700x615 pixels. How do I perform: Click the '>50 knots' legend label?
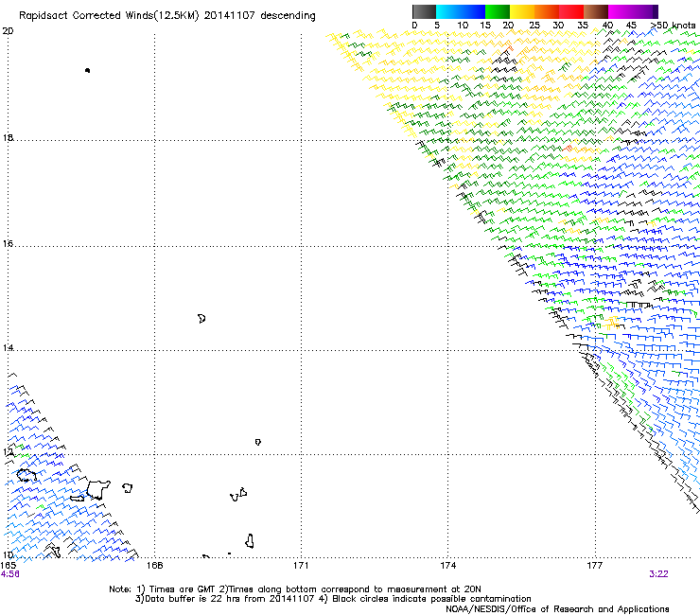(x=674, y=26)
